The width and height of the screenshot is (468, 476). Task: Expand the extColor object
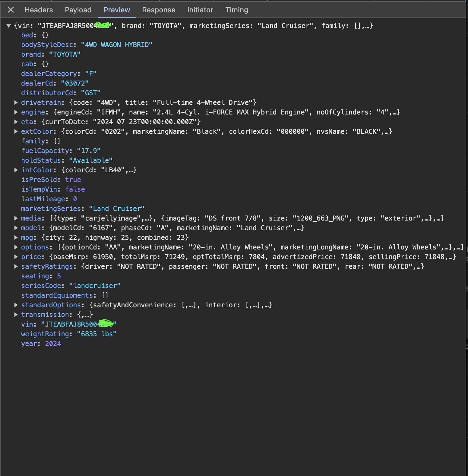point(16,131)
